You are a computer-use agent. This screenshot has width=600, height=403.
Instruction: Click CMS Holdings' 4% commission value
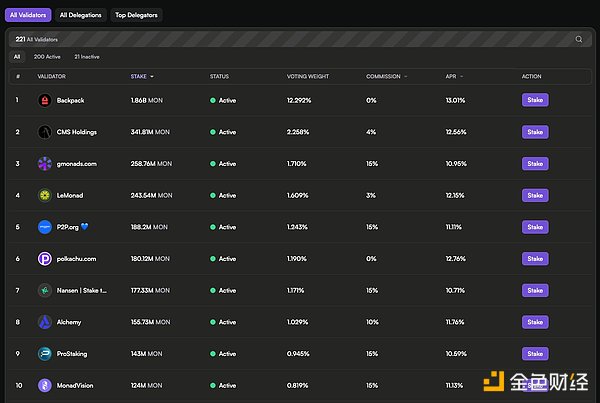(371, 132)
